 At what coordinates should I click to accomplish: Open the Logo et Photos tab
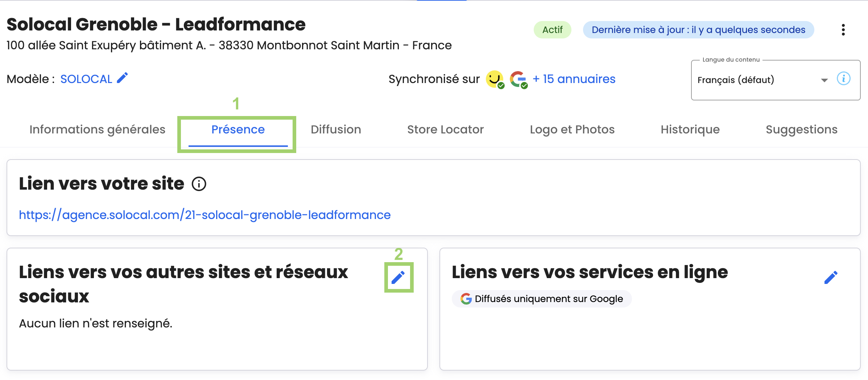[572, 129]
